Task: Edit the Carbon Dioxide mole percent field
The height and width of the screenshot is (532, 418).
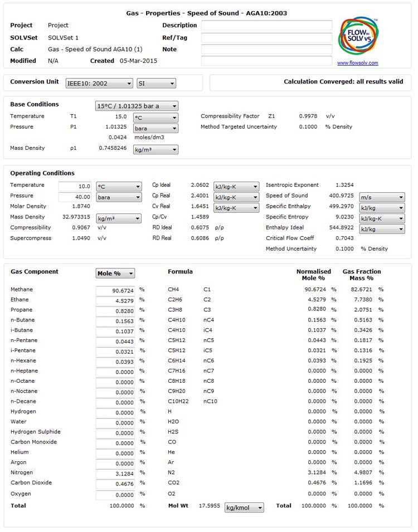Action: coord(115,484)
